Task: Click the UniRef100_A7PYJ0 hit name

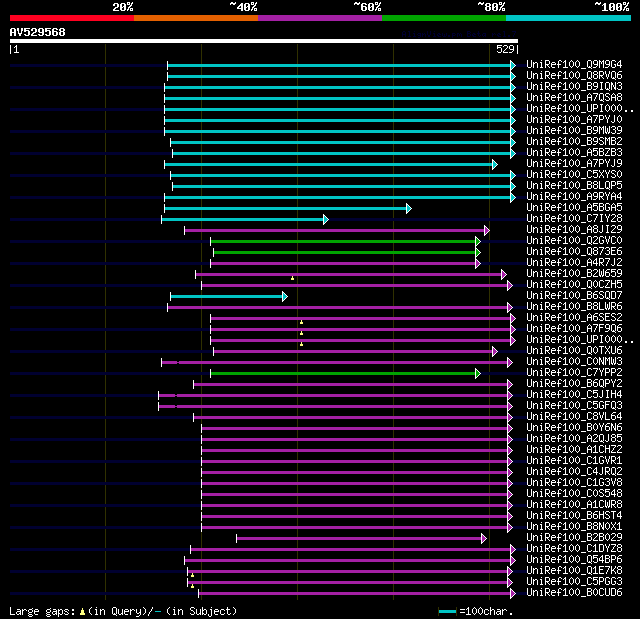Action: click(574, 120)
